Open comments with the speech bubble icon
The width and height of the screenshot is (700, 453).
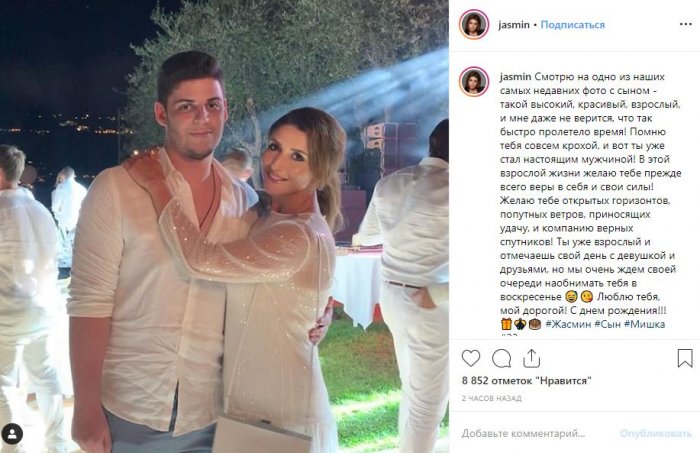tap(501, 358)
